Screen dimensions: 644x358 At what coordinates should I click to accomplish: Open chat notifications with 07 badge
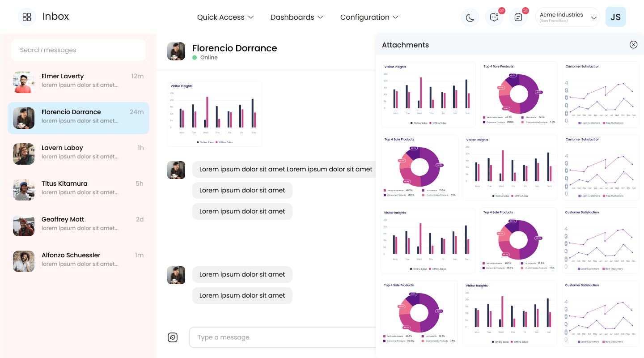point(494,17)
